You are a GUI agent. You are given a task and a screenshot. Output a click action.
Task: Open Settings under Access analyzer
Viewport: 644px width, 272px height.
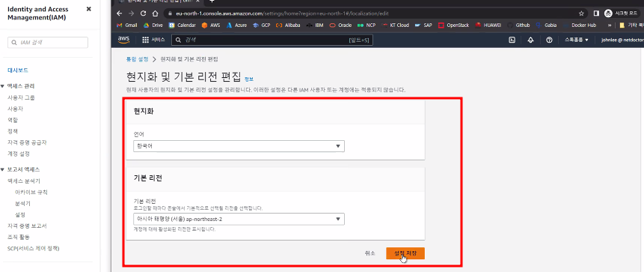coord(20,214)
